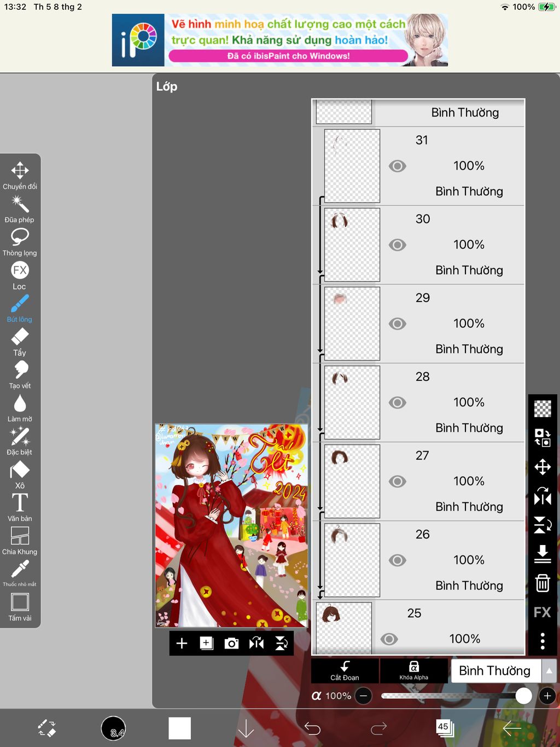
Task: Select the Chuyển đổi transform tool
Action: [20, 175]
